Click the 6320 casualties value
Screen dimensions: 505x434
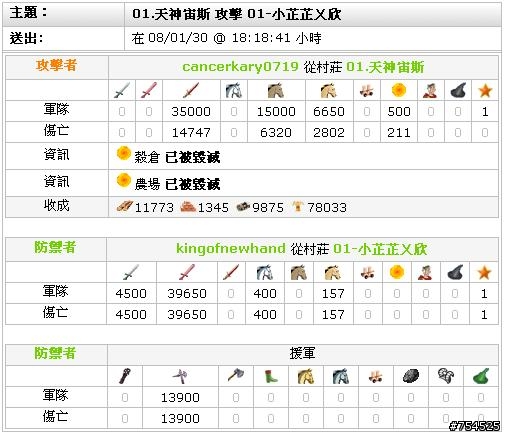click(x=276, y=133)
